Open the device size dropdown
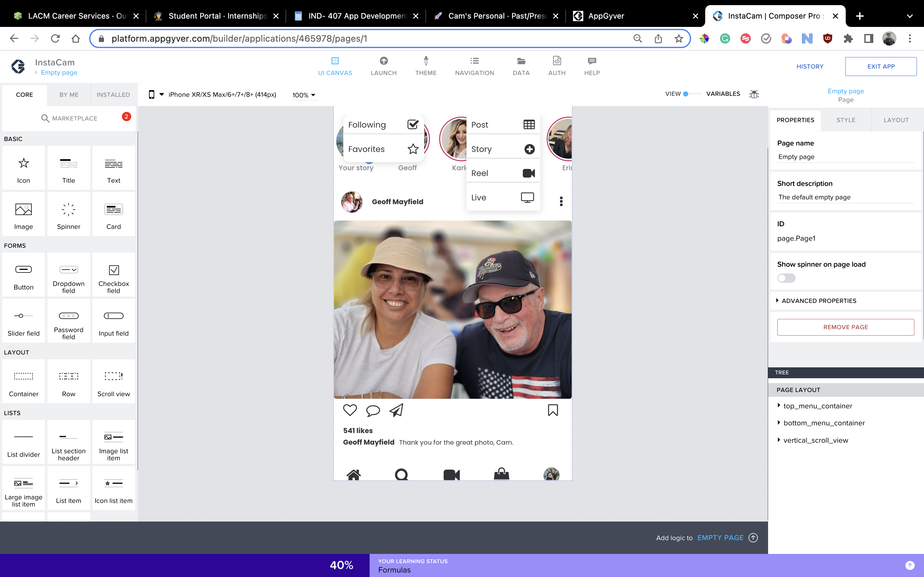 161,95
